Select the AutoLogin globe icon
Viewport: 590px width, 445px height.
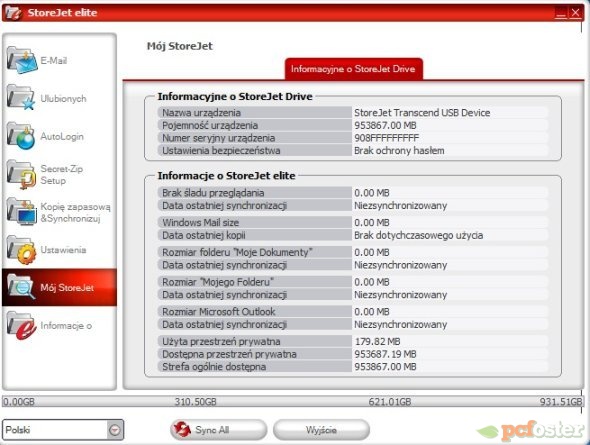click(x=21, y=136)
